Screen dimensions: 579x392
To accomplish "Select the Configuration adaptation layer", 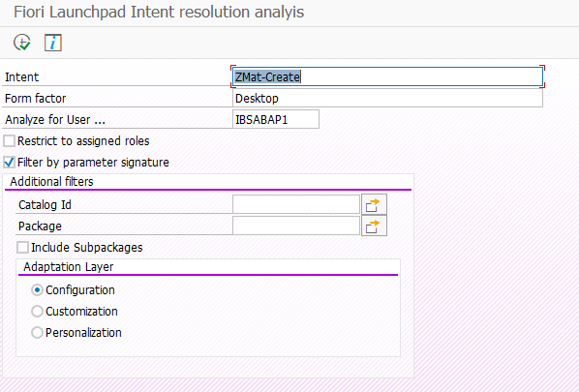I will [37, 290].
